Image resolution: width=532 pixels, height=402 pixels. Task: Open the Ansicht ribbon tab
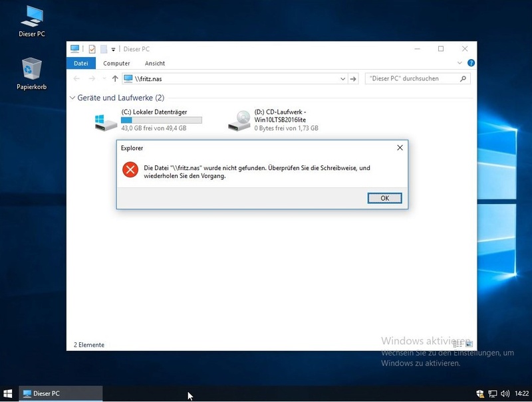pos(155,63)
